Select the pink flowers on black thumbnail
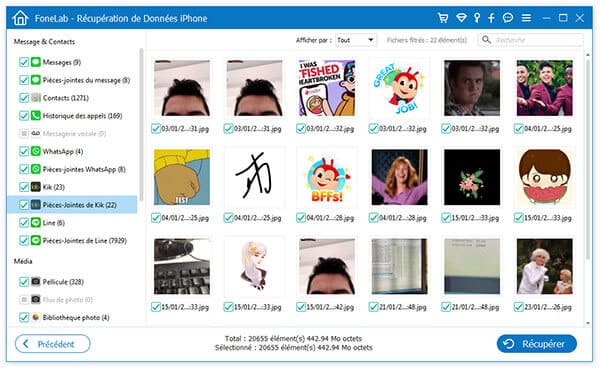This screenshot has height=369, width=600. [472, 177]
